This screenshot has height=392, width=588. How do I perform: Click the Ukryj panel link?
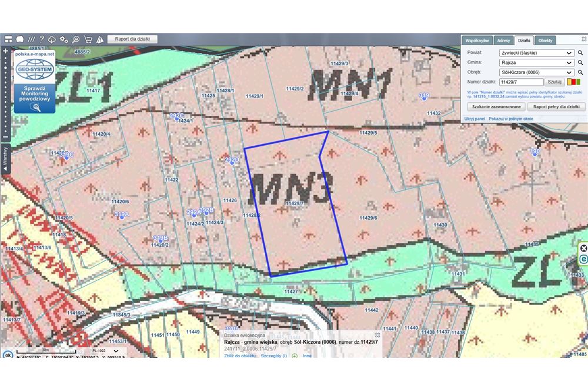pos(475,119)
